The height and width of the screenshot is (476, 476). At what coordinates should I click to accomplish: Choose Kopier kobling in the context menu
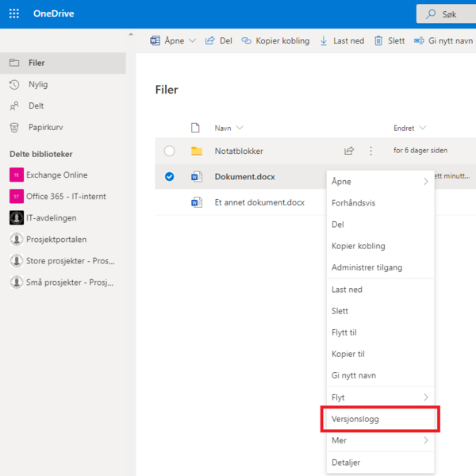tap(381, 246)
